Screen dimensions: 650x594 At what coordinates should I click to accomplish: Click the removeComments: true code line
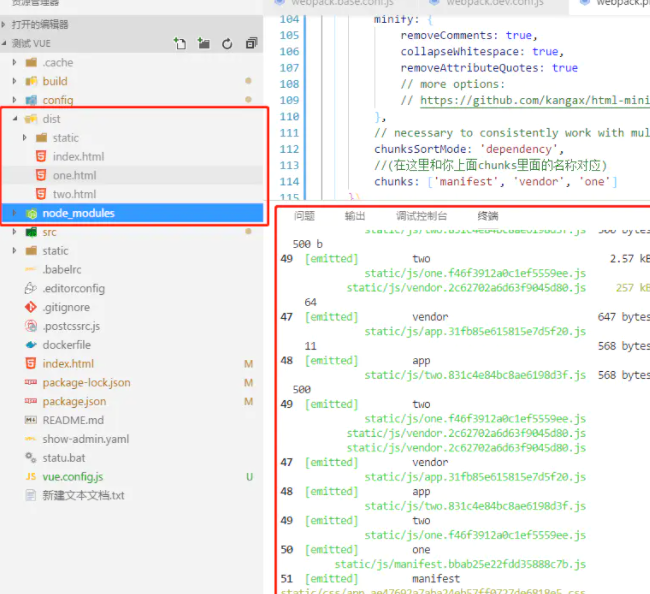(x=469, y=35)
